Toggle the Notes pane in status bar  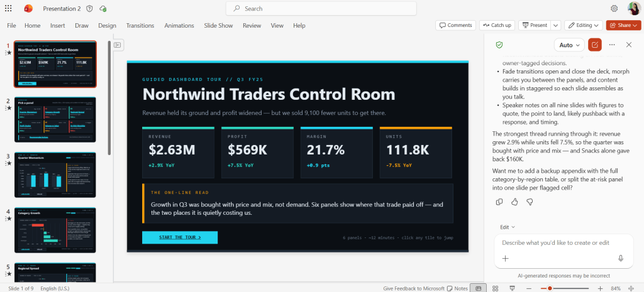457,288
